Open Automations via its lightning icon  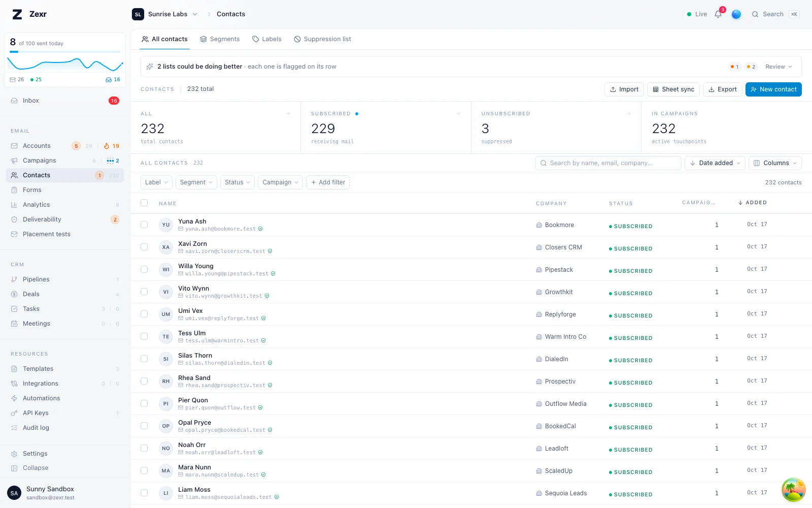14,398
